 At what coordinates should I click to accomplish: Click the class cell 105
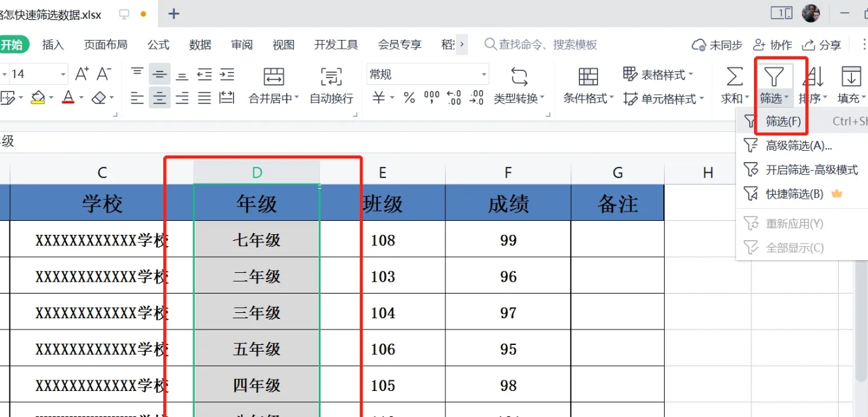coord(383,385)
